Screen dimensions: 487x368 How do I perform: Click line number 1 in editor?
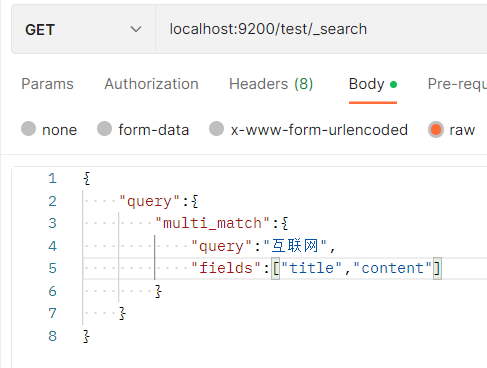[52, 179]
